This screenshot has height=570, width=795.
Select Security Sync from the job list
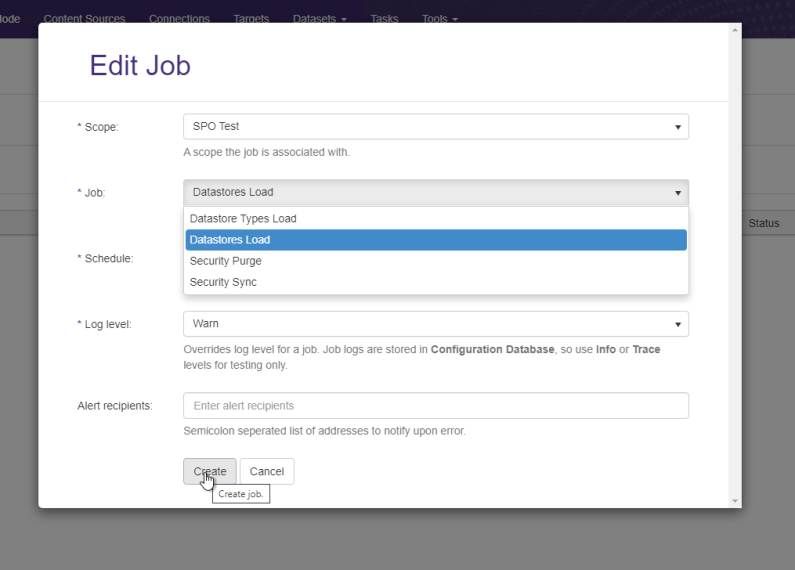pyautogui.click(x=223, y=282)
